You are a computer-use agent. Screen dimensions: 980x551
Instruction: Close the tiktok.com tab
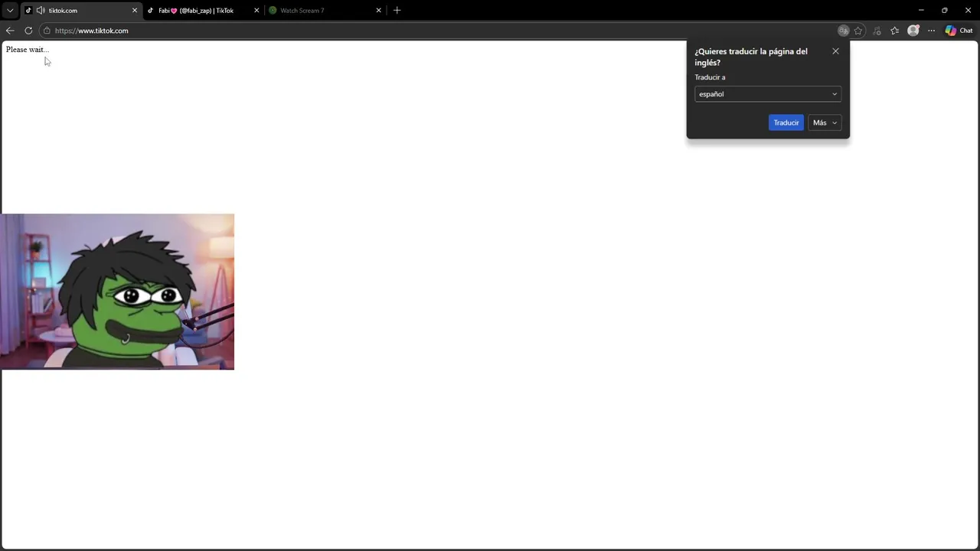(x=135, y=11)
